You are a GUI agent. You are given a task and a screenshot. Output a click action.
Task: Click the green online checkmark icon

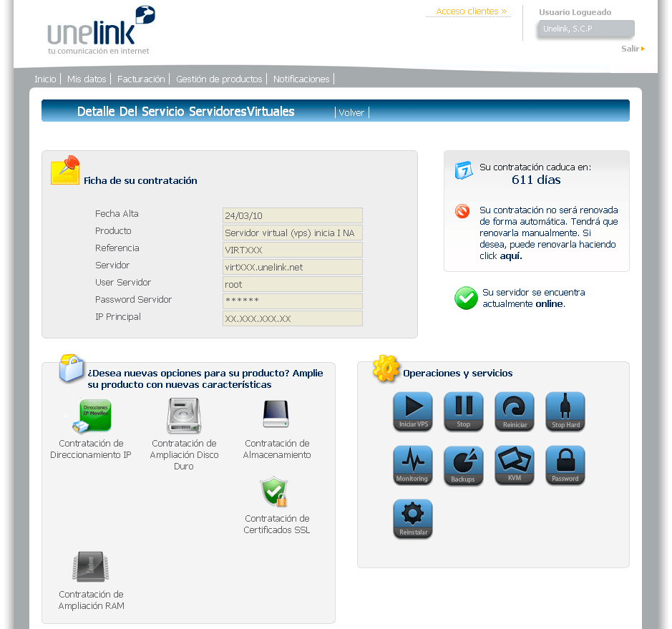pyautogui.click(x=466, y=298)
